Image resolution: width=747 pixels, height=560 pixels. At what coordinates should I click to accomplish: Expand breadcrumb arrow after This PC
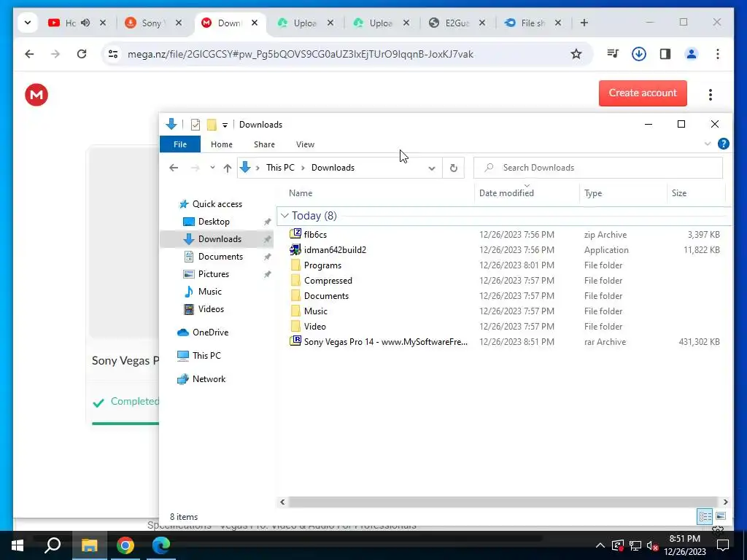tap(303, 168)
